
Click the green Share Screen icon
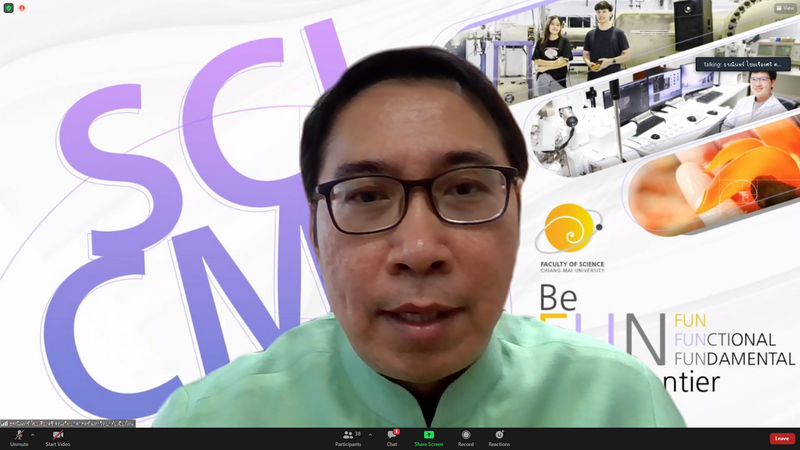click(x=429, y=435)
